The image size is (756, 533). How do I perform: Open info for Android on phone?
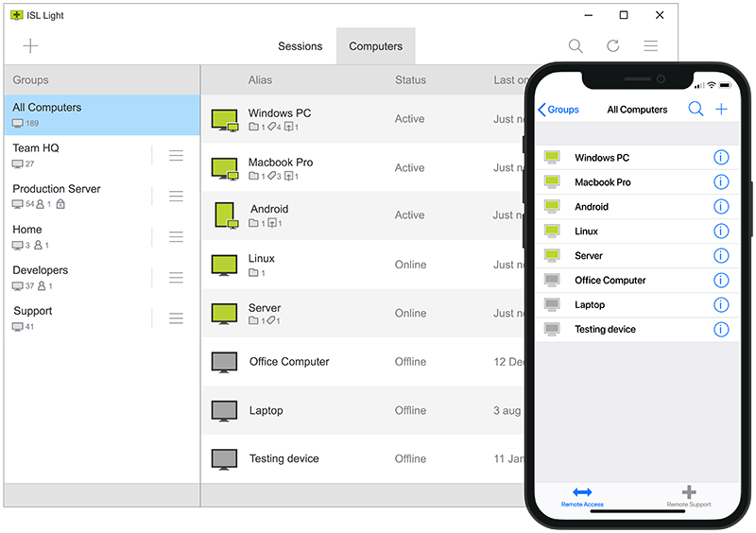click(721, 206)
